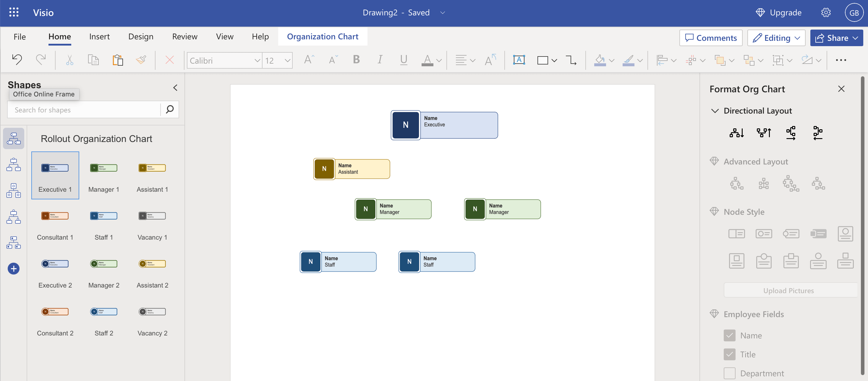
Task: Disable the Name employee field
Action: 730,335
